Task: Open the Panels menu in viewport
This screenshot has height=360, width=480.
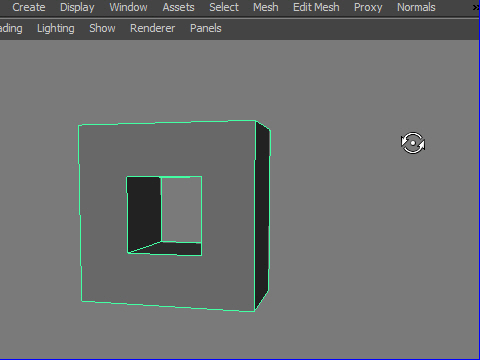Action: [x=205, y=29]
